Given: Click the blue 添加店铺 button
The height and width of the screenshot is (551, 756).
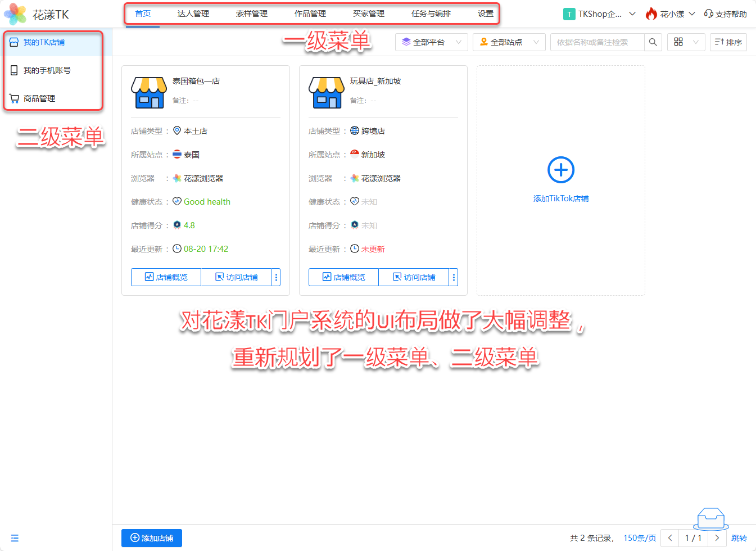Looking at the screenshot, I should (152, 538).
